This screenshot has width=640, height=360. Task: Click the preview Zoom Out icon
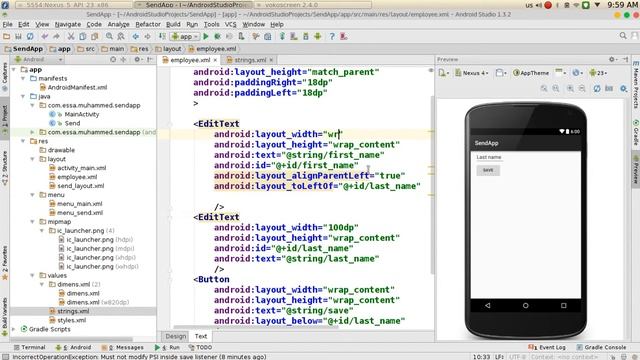click(x=582, y=88)
